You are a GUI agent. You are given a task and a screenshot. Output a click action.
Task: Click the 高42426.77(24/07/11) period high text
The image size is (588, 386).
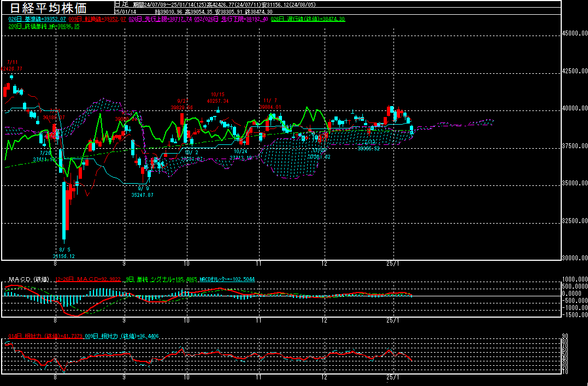point(234,4)
